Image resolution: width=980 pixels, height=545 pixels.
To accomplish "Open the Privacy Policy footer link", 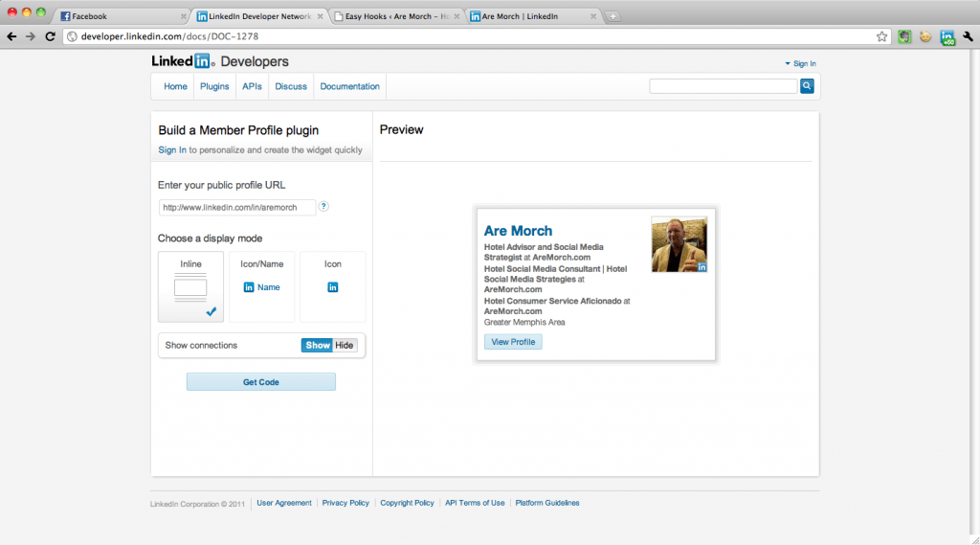I will coord(345,503).
